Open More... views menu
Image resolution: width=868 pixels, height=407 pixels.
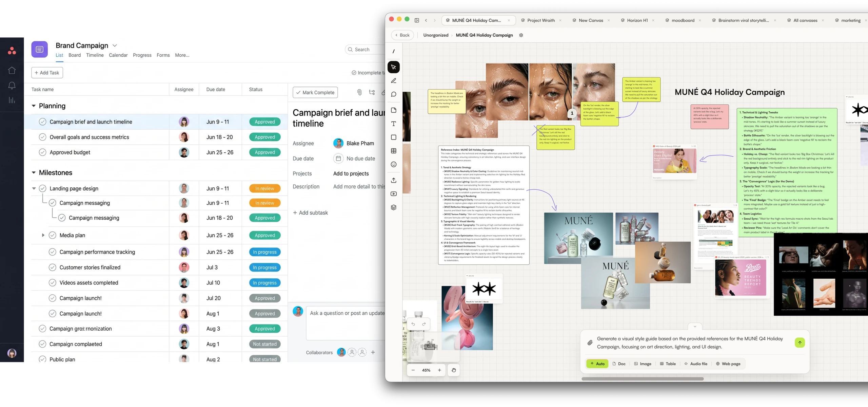click(x=182, y=55)
